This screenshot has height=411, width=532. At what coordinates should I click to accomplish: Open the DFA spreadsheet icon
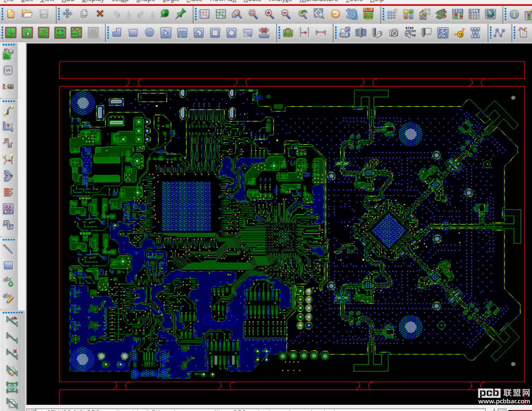474,14
